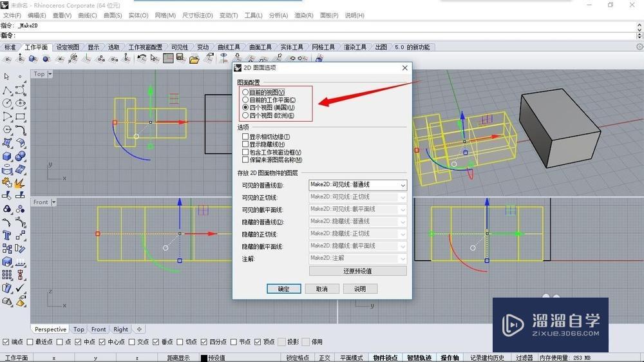Select 四个视图 (欧洲) radio option
Image resolution: width=644 pixels, height=362 pixels.
point(245,115)
